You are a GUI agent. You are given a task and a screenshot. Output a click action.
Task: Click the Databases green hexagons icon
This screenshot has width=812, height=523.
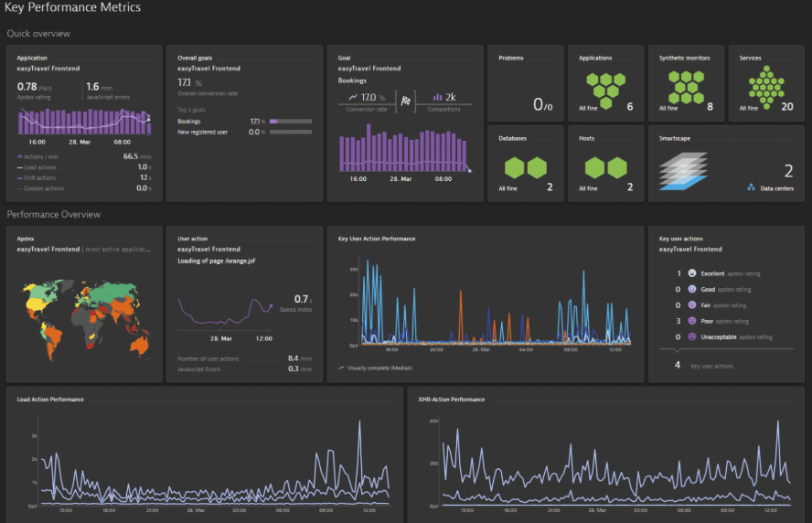(526, 167)
